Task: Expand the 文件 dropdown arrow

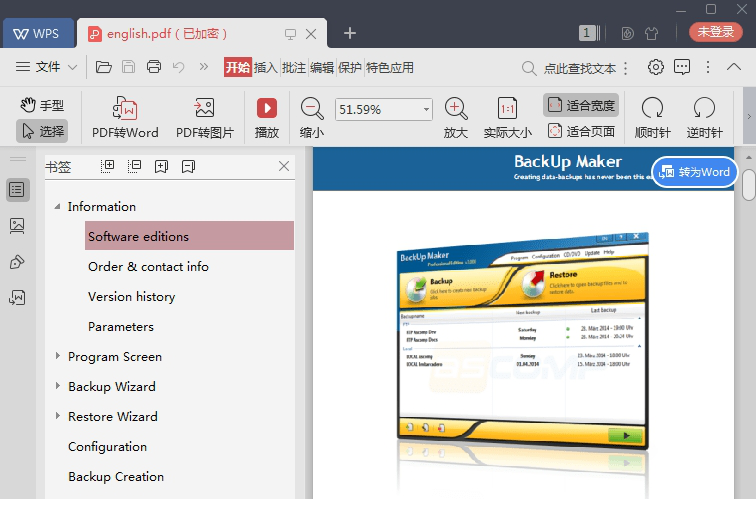Action: tap(72, 67)
